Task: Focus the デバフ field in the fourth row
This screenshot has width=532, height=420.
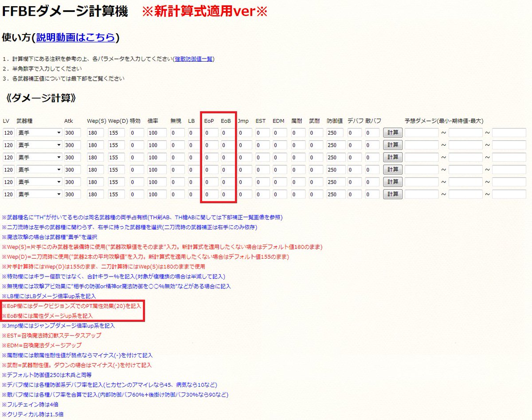Action: click(355, 170)
